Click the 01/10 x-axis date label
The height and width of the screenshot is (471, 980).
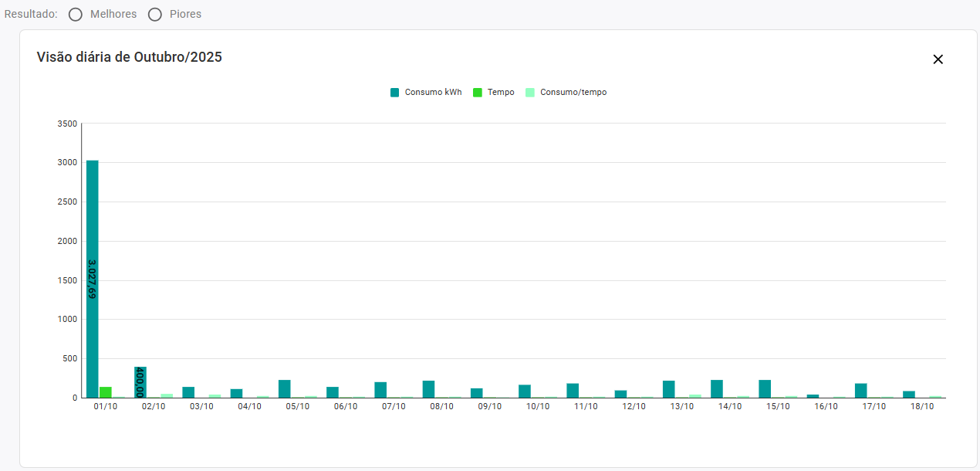[105, 407]
